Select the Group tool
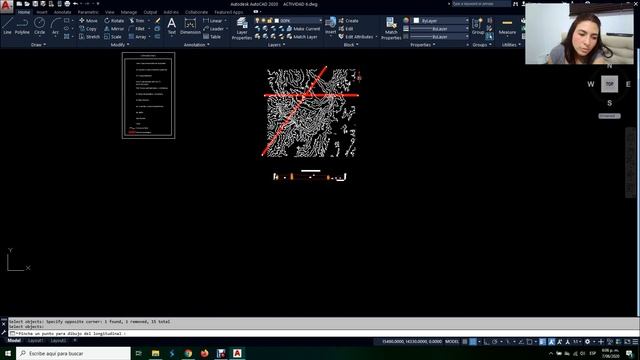Viewport: 640px width, 360px height. (x=478, y=26)
